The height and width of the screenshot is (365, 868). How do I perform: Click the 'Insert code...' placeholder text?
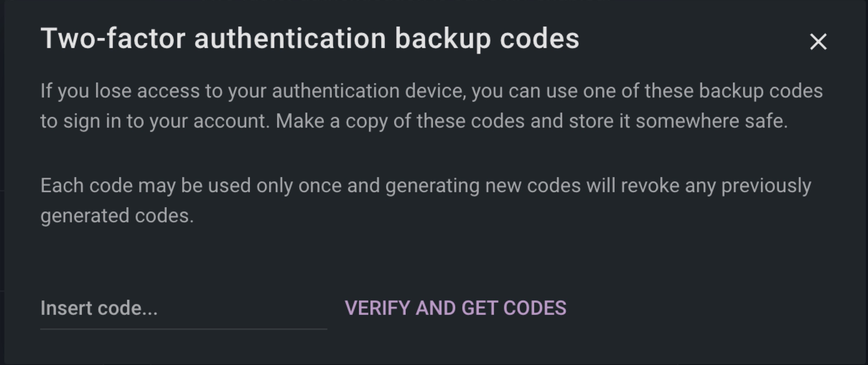tap(99, 308)
